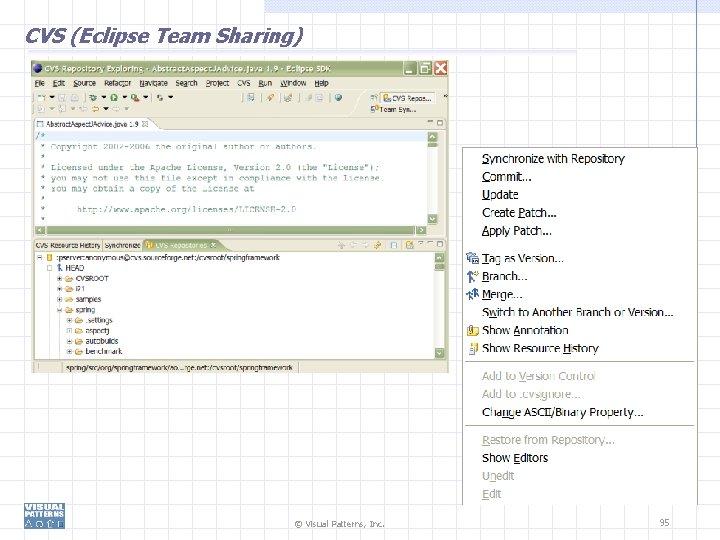Open the File menu

pos(39,83)
